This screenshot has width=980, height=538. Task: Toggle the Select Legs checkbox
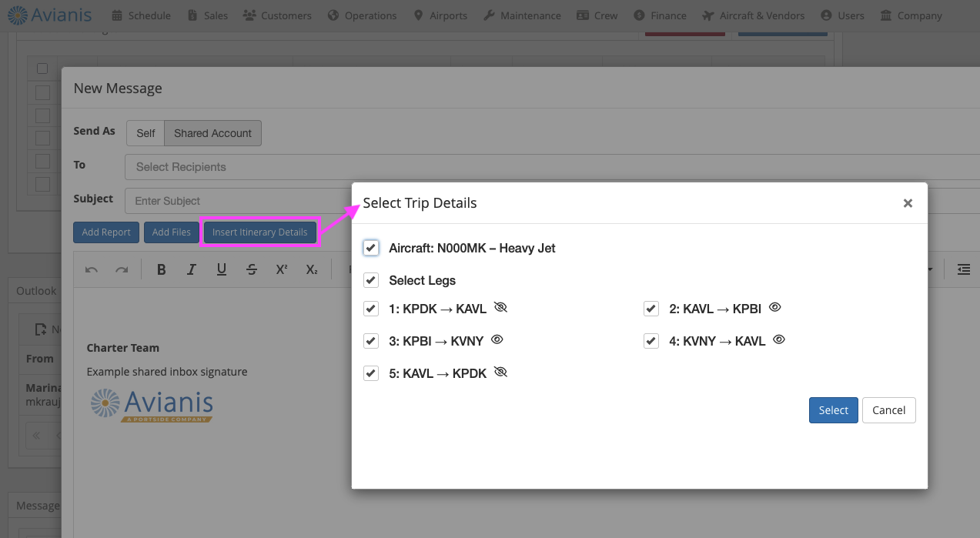click(371, 280)
